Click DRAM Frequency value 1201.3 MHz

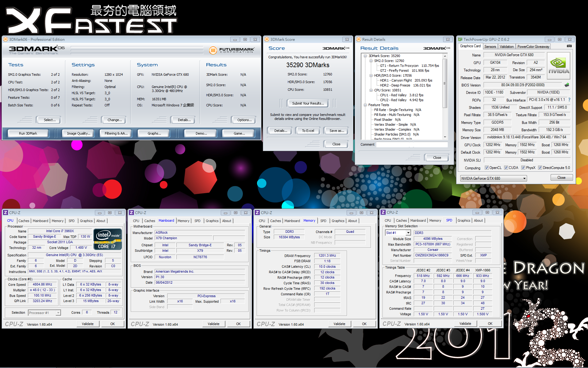327,255
